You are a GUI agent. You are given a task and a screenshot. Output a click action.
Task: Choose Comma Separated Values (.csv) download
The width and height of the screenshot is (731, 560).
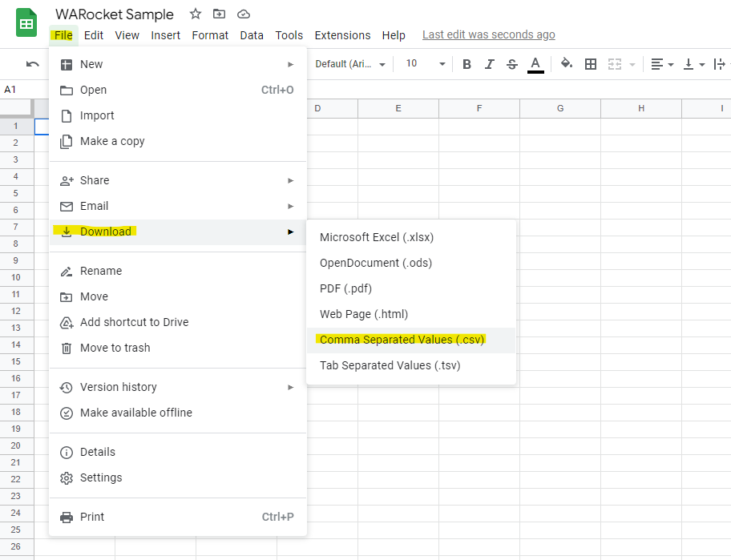click(401, 339)
